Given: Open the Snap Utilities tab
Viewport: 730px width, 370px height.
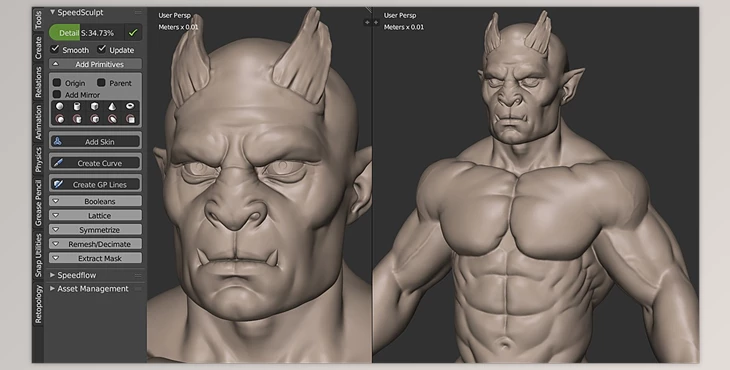Looking at the screenshot, I should pos(38,256).
